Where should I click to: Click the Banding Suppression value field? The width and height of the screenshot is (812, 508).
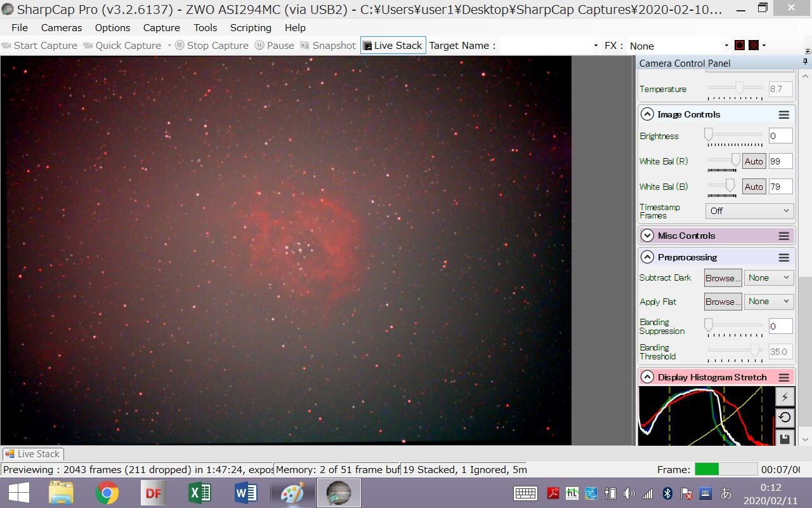tap(780, 326)
